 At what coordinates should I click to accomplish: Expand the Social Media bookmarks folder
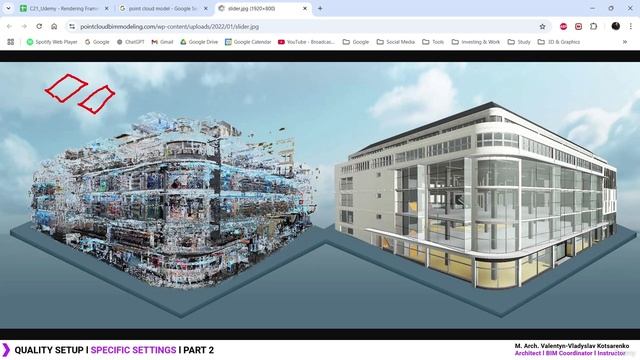tap(396, 42)
